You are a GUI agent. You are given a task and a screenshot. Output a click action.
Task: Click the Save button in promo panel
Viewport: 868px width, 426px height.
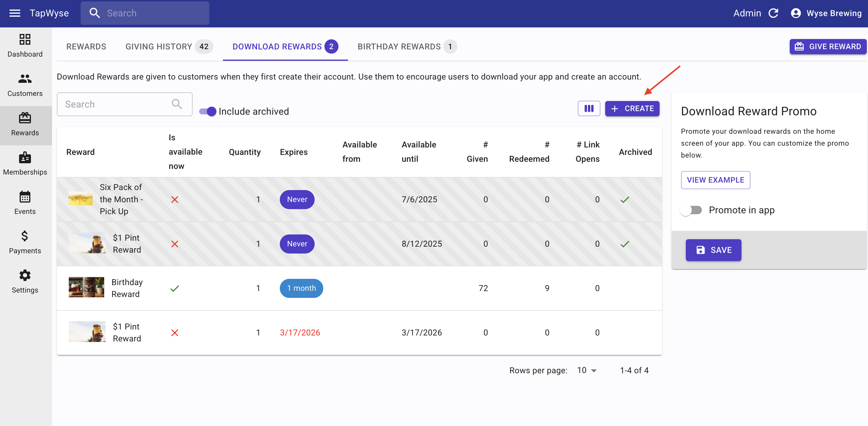tap(713, 250)
